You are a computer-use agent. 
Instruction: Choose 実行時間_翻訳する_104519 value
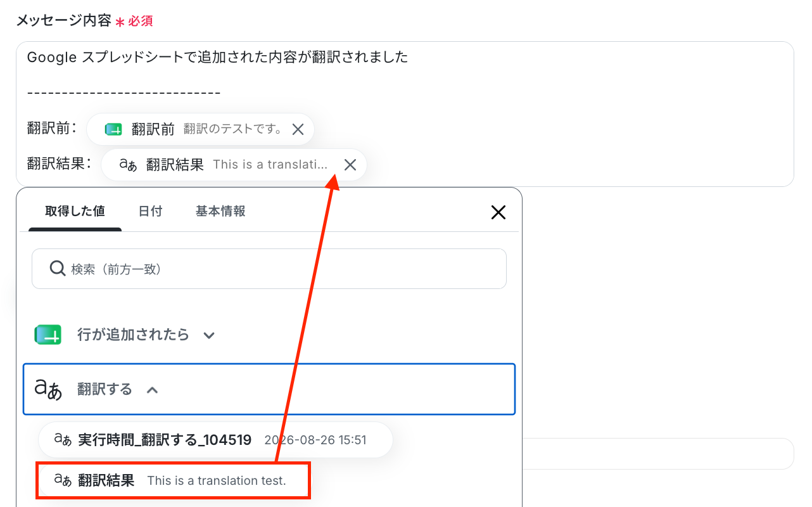click(216, 440)
